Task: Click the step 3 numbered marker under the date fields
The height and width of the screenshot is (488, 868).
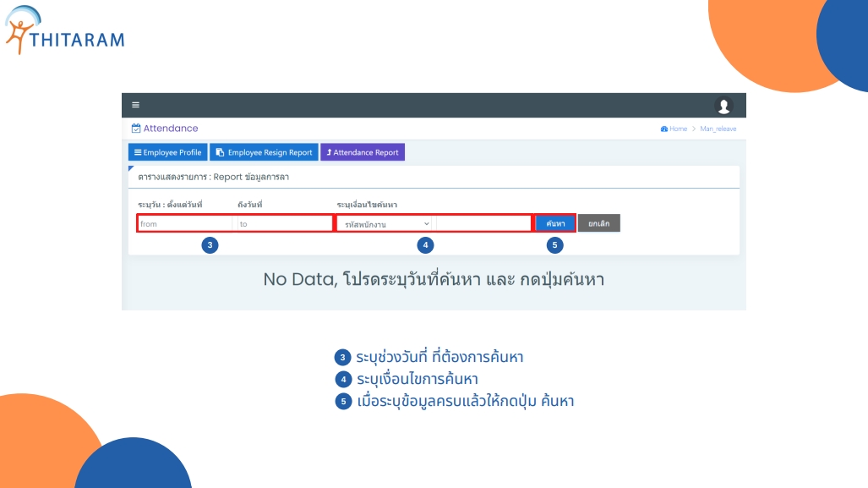Action: click(211, 245)
